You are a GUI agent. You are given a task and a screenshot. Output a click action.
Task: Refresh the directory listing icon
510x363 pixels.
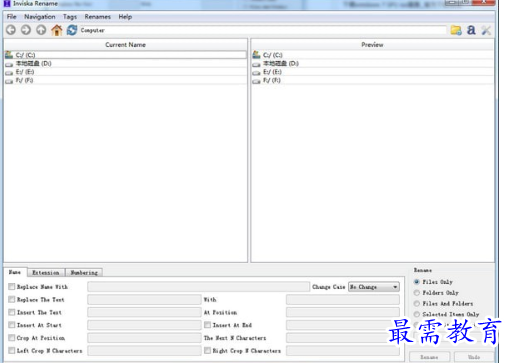[x=72, y=30]
